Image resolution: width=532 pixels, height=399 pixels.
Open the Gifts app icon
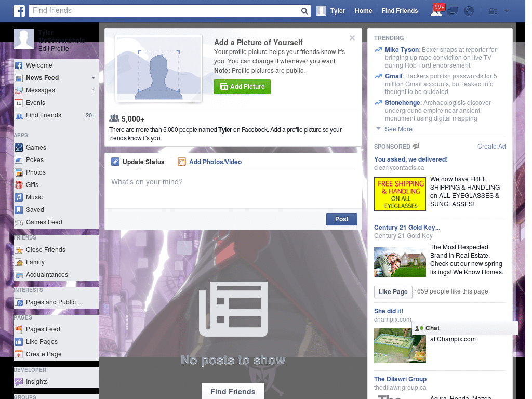click(19, 185)
